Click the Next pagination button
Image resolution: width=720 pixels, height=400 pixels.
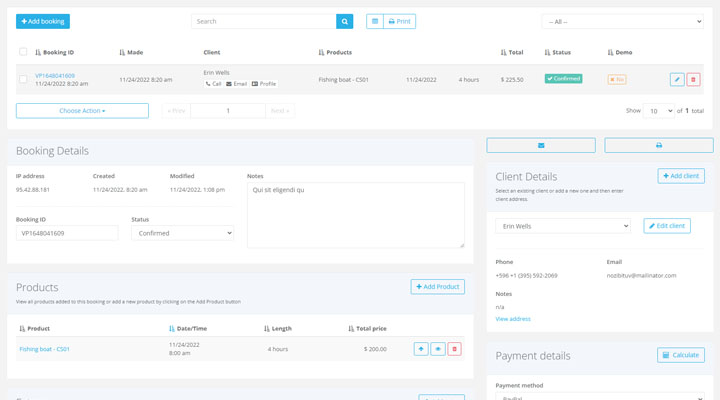pyautogui.click(x=280, y=111)
